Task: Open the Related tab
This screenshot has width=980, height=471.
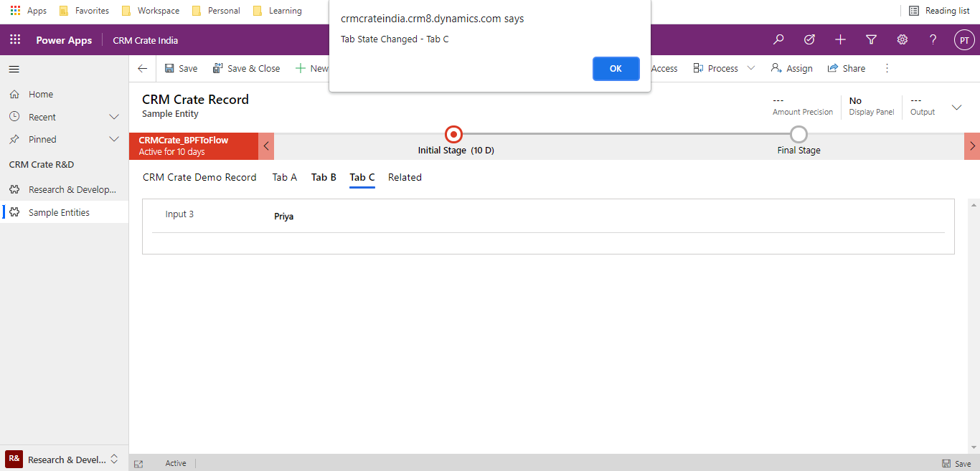Action: (x=404, y=177)
